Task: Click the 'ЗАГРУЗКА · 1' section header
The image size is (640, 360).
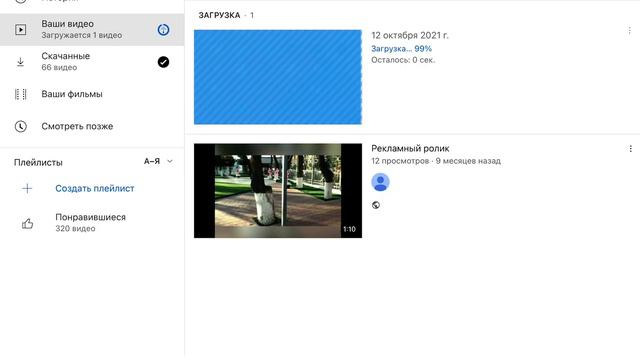Action: coord(226,15)
